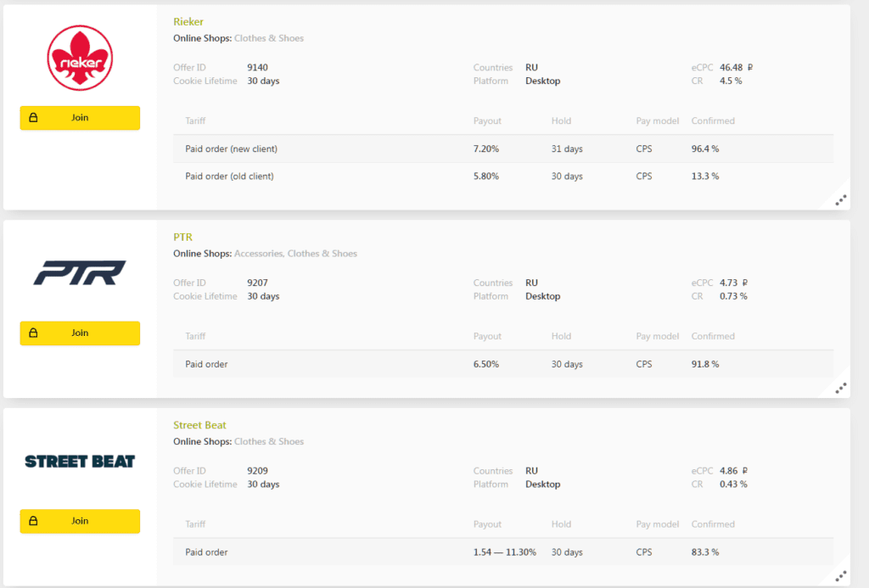Open PTR's Accessories, Clothes & Shoes category
Viewport: 869px width, 588px height.
pyautogui.click(x=295, y=254)
